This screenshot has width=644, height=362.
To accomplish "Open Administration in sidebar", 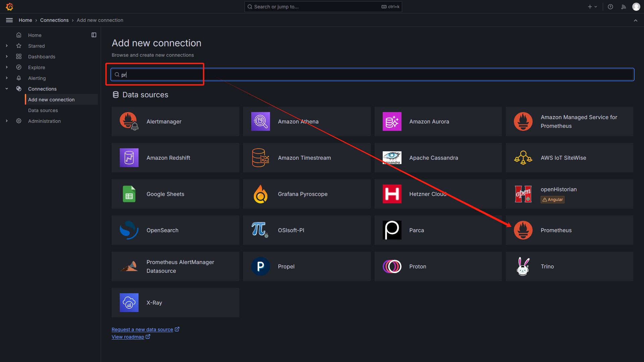I will point(44,121).
